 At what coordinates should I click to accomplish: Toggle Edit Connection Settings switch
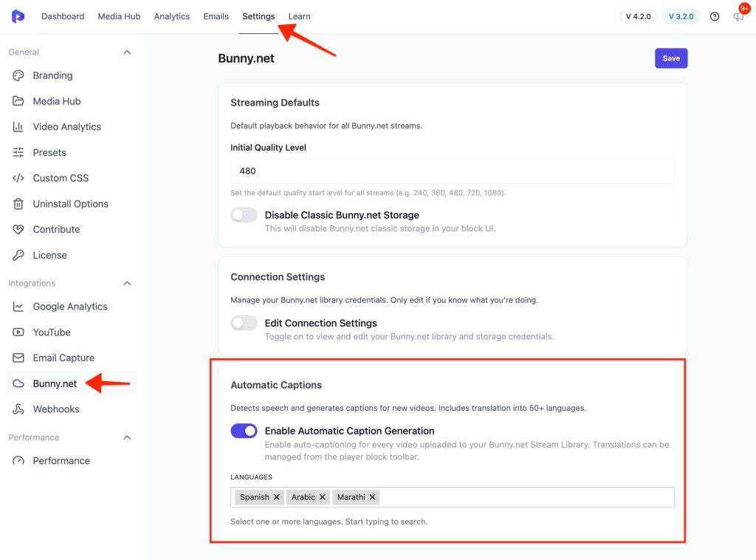pos(244,323)
